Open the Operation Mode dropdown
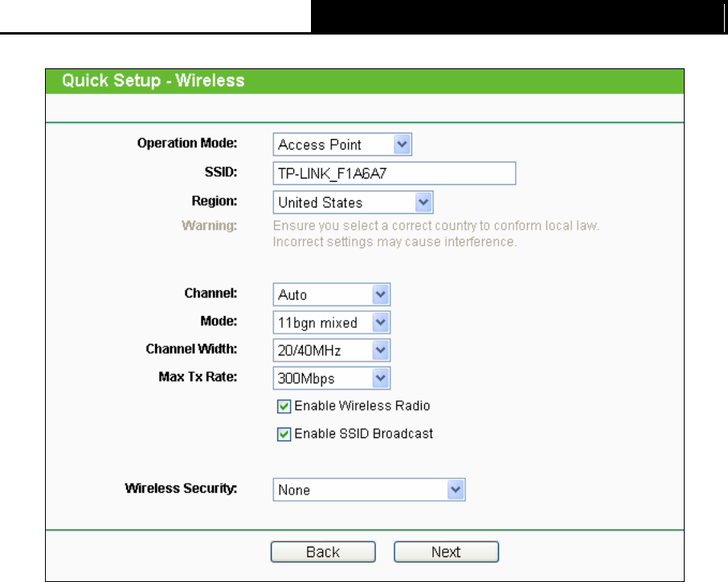Viewport: 728px width, 582px height. [x=342, y=145]
